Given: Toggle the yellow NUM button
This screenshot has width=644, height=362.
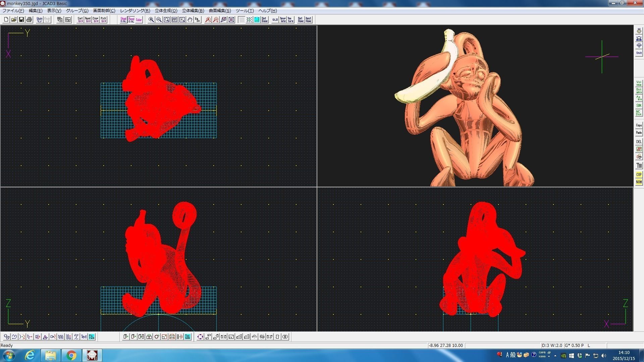Looking at the screenshot, I should click(639, 182).
